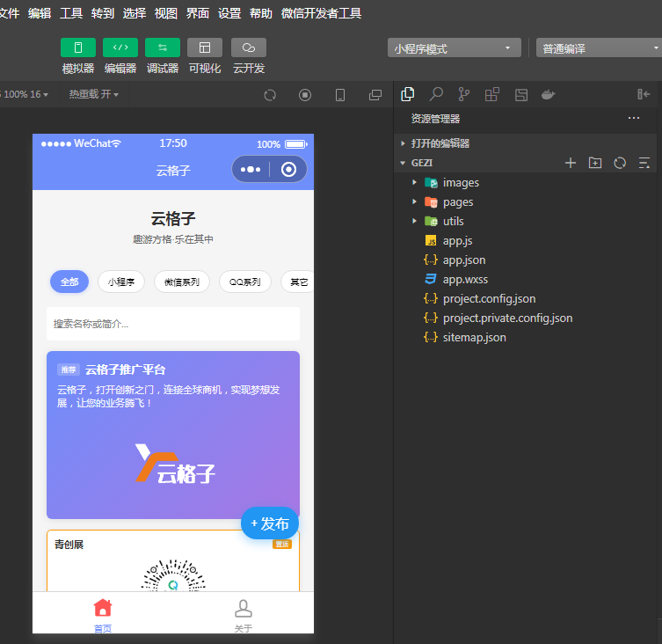The image size is (662, 644).
Task: Open the 文件 menu
Action: [x=9, y=13]
